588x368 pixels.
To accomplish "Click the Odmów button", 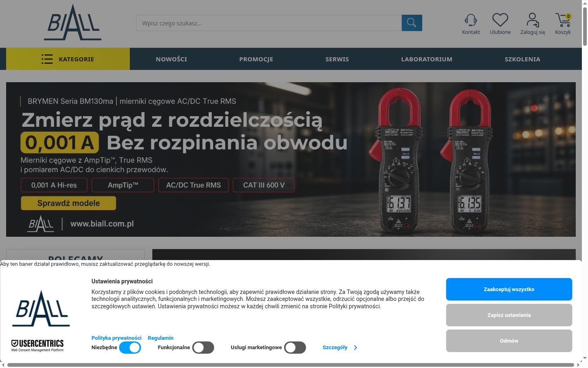I will [509, 341].
